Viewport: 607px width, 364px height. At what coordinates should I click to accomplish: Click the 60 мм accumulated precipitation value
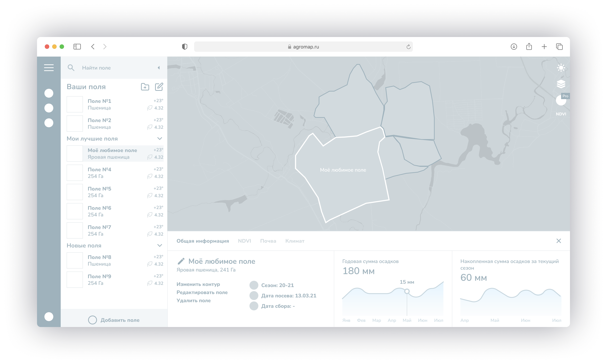point(473,278)
